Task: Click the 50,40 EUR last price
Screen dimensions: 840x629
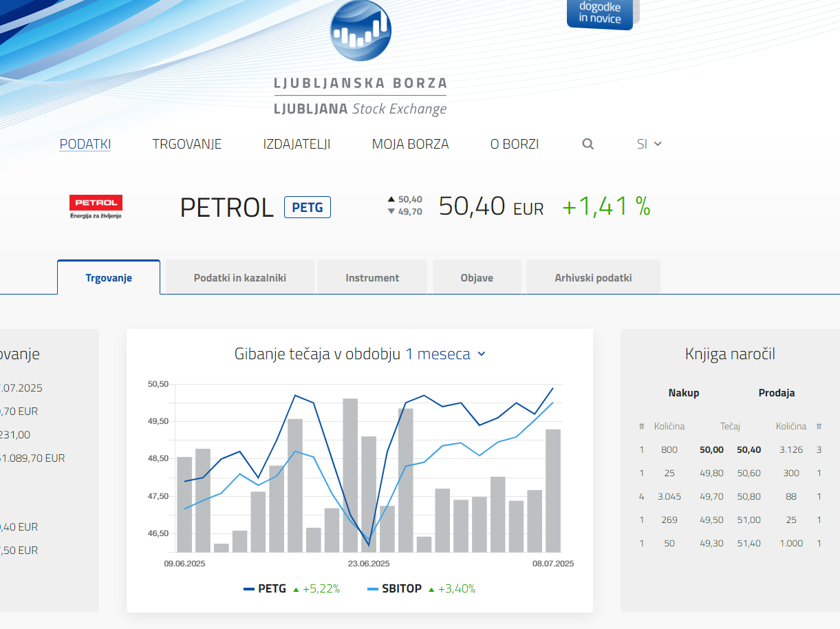Action: click(x=491, y=206)
